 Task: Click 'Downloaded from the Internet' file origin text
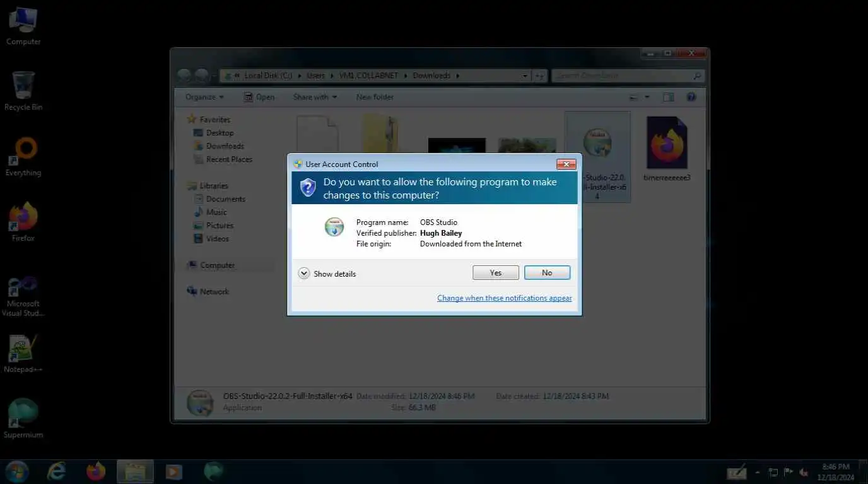[471, 244]
